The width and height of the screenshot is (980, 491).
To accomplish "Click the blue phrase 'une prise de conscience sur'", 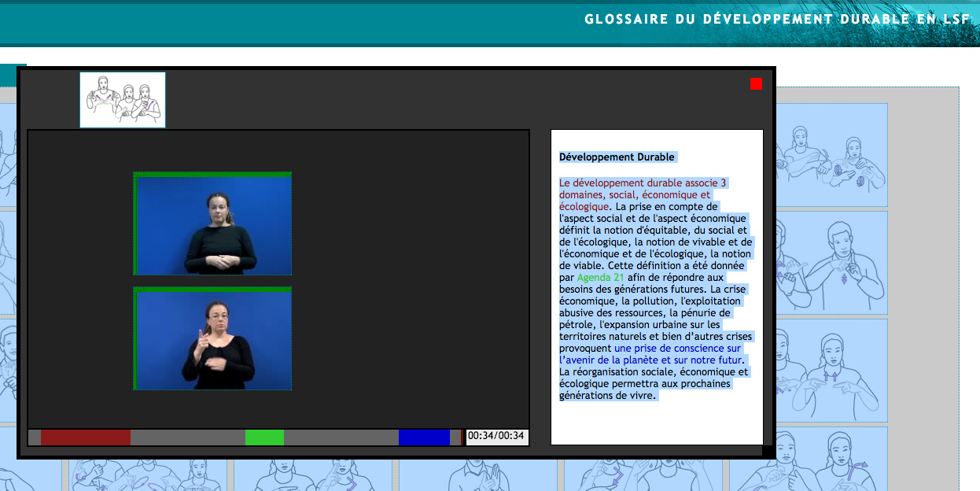I will [678, 348].
